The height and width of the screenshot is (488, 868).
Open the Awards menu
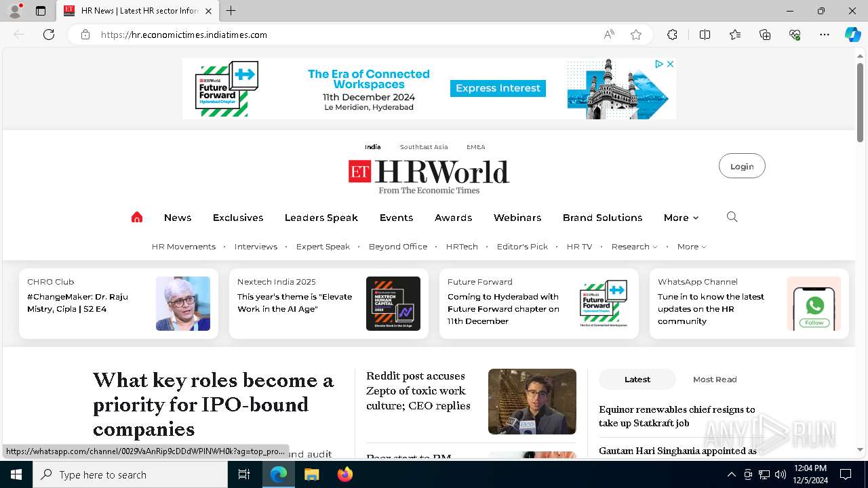point(453,218)
